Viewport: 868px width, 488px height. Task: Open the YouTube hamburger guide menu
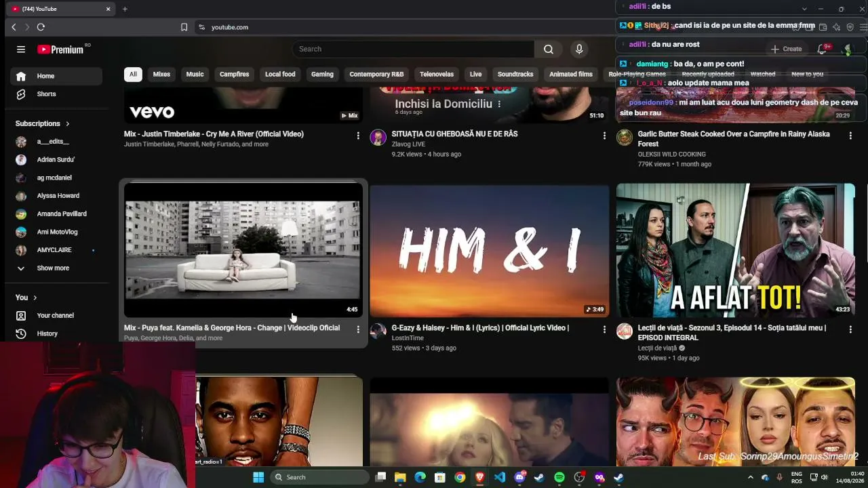21,49
